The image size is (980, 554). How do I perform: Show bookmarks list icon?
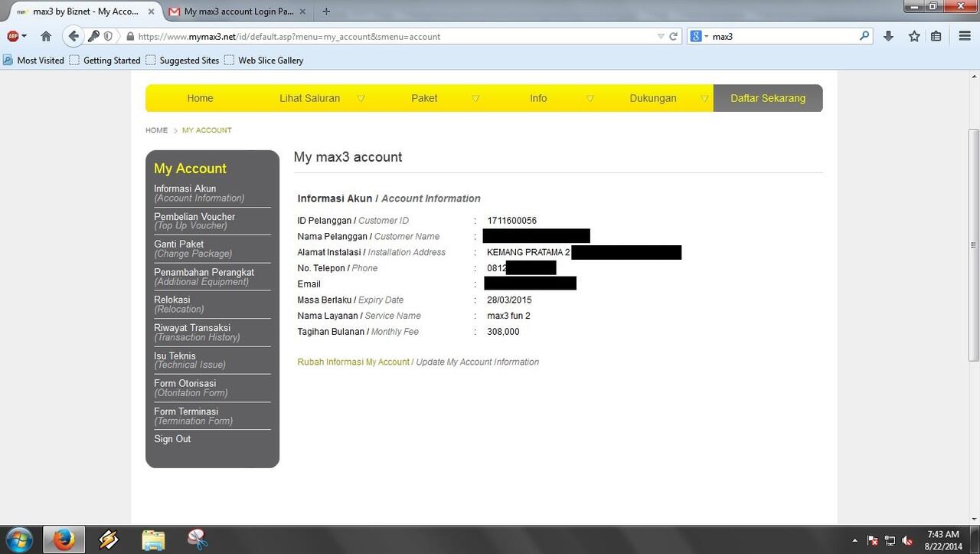pyautogui.click(x=936, y=36)
